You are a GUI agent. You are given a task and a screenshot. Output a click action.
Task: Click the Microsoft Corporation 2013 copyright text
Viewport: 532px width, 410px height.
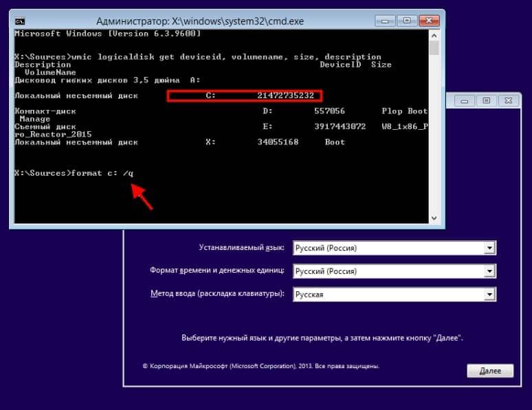(261, 366)
